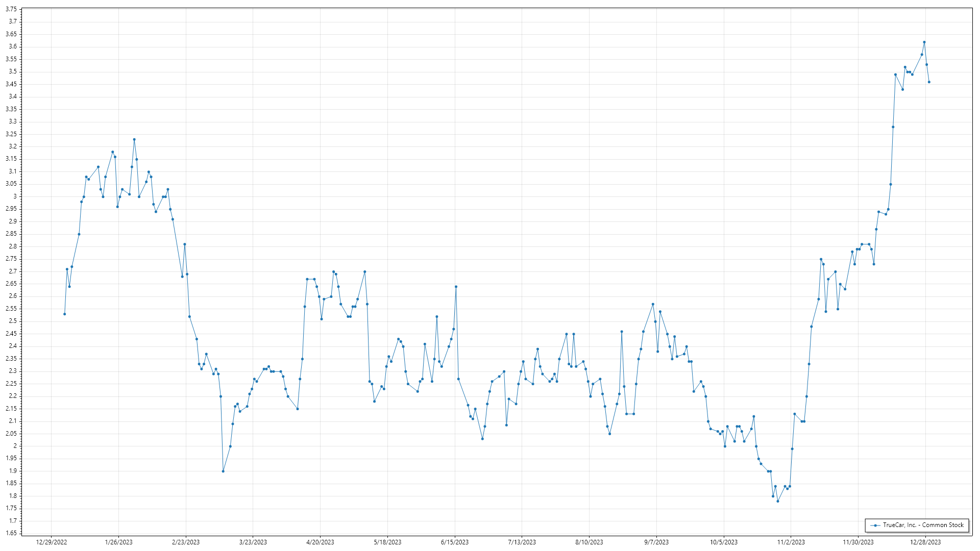The width and height of the screenshot is (980, 551).
Task: Click the 2.64 spike point at 6/15/2023
Action: click(x=456, y=287)
